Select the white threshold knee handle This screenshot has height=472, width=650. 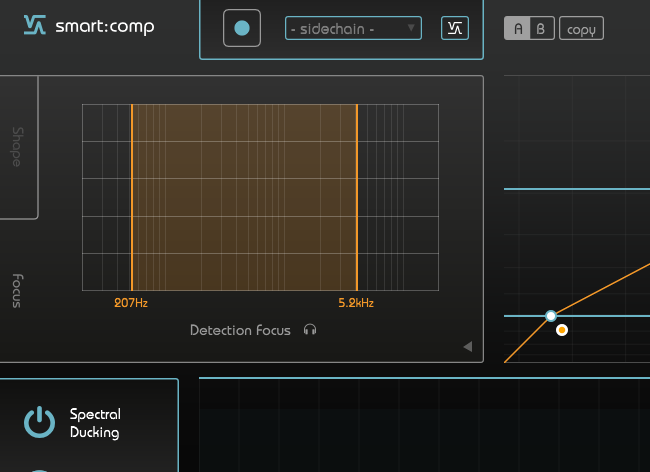coord(551,316)
